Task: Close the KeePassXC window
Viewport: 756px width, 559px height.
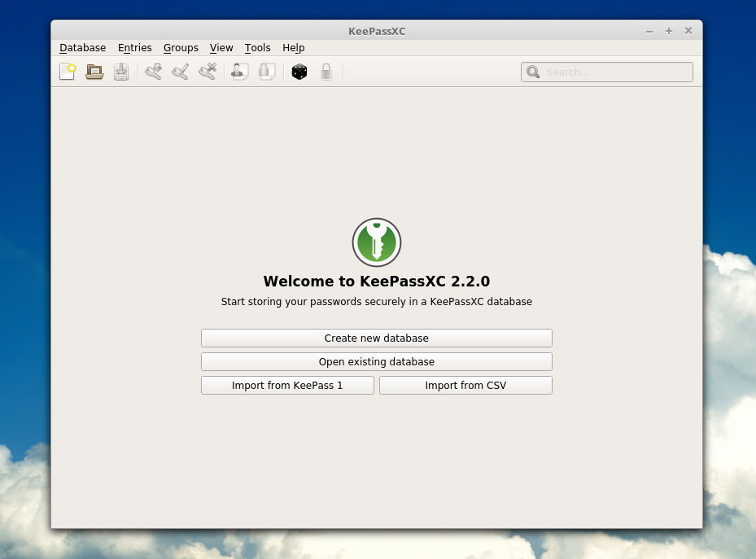Action: point(688,31)
